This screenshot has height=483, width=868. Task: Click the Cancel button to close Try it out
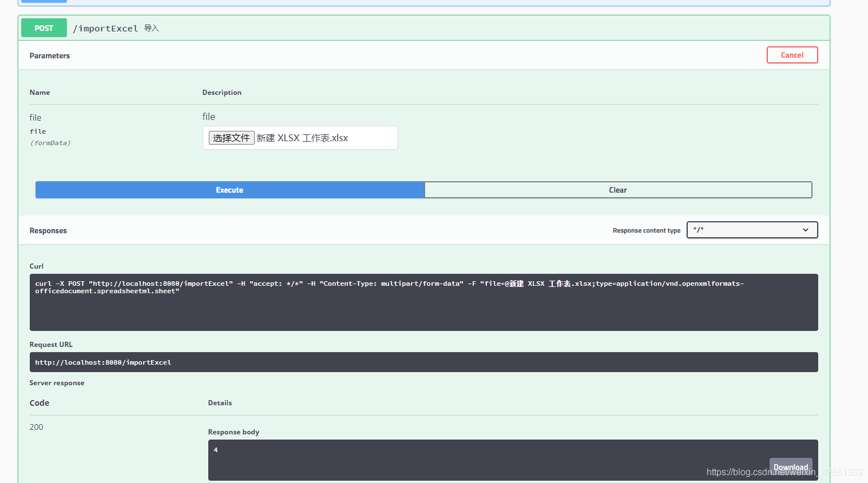(x=792, y=55)
